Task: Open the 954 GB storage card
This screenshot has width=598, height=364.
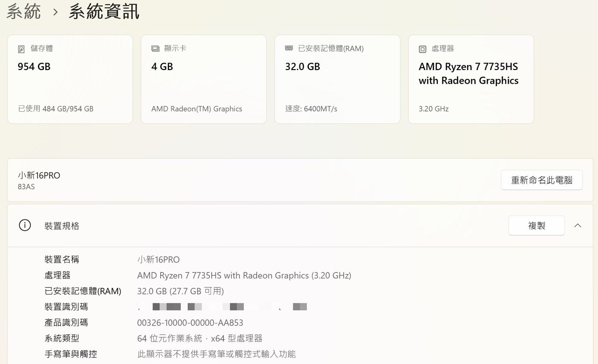Action: [70, 79]
